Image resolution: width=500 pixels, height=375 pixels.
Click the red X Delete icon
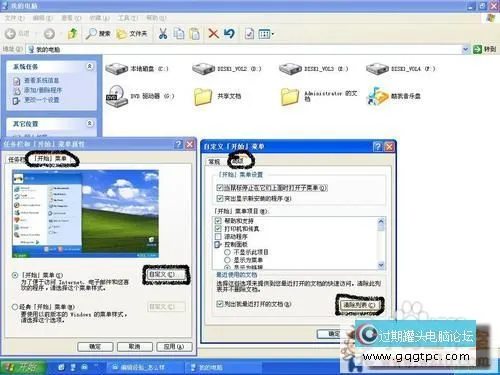[x=213, y=34]
